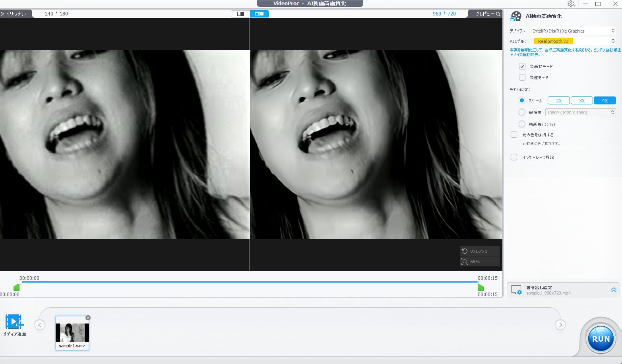Select the 3X scale option
The image size is (622, 364).
[582, 100]
